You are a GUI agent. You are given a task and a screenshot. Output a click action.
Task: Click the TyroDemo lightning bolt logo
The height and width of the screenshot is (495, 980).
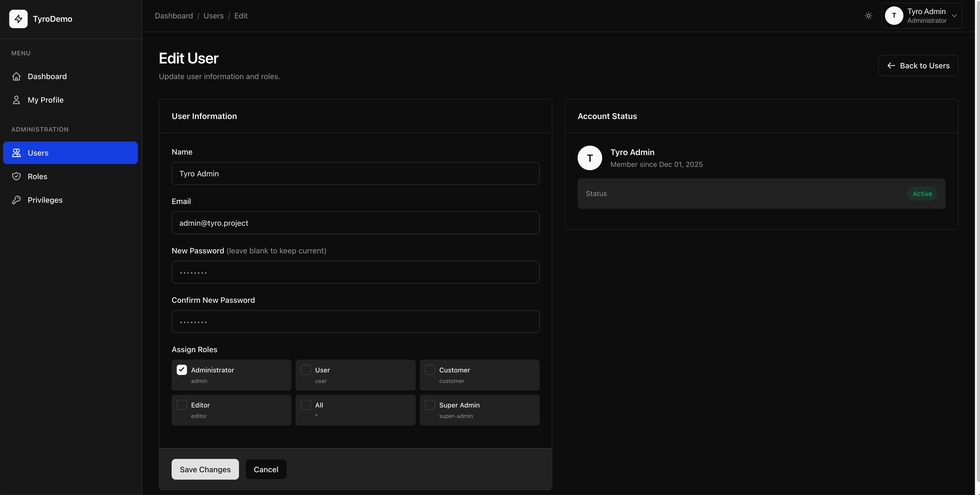18,19
